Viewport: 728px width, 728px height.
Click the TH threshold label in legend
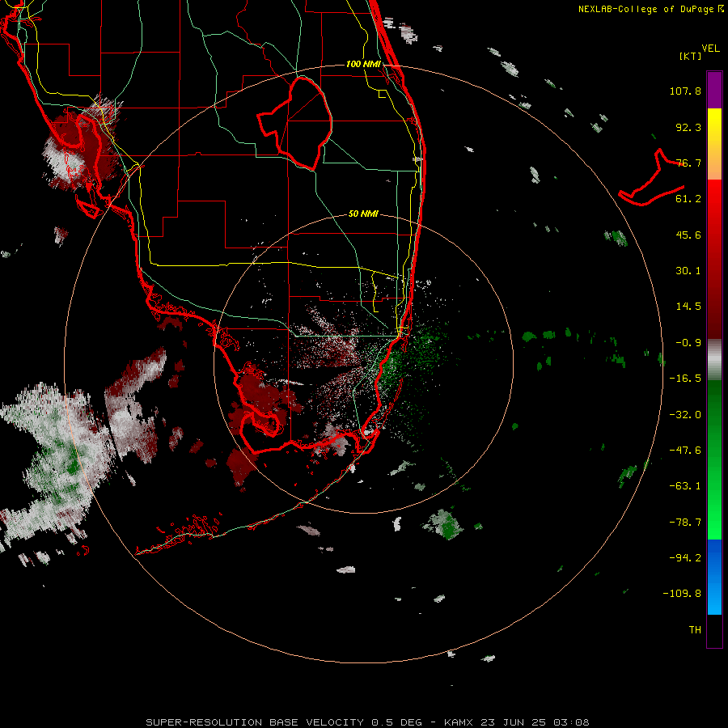tap(695, 630)
